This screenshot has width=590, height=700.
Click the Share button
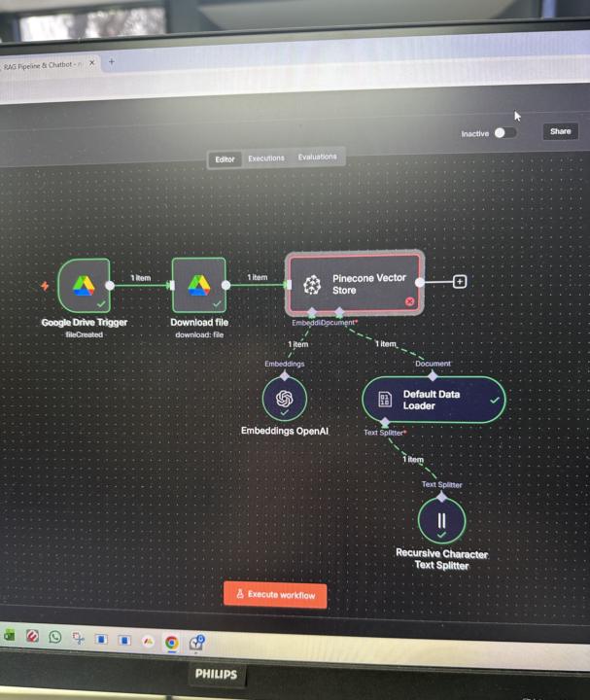coord(561,131)
